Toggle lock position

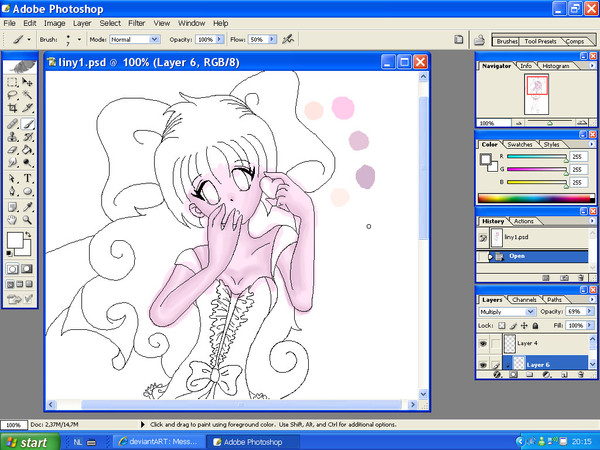(x=524, y=326)
